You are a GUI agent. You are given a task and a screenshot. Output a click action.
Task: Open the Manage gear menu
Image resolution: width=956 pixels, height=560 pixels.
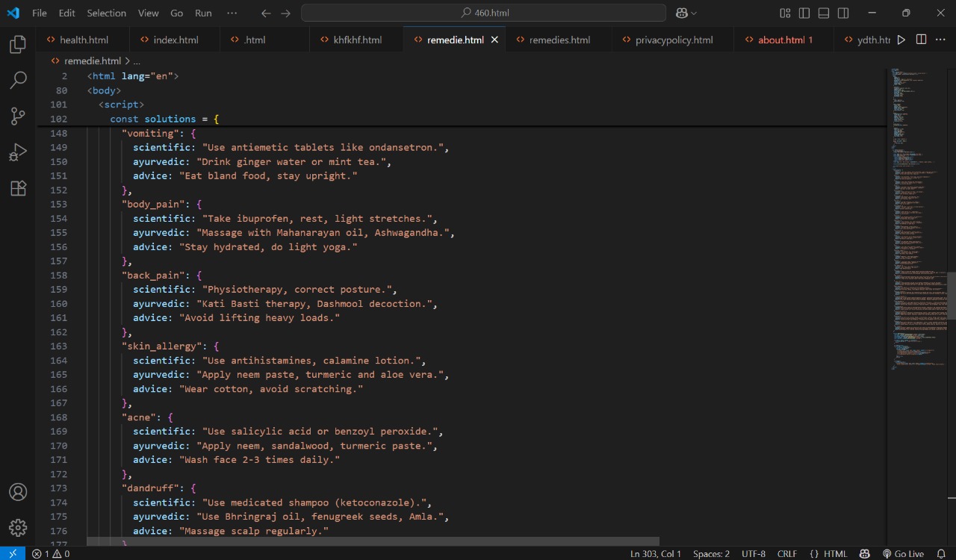click(18, 528)
